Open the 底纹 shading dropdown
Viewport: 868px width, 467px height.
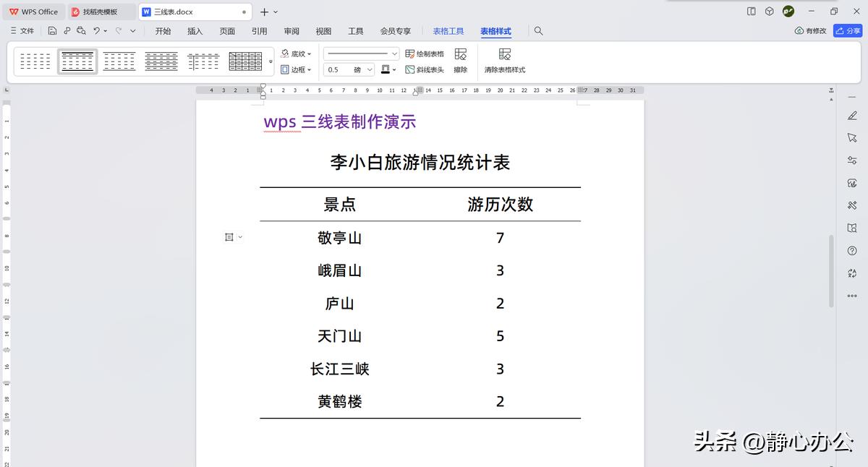coord(296,53)
